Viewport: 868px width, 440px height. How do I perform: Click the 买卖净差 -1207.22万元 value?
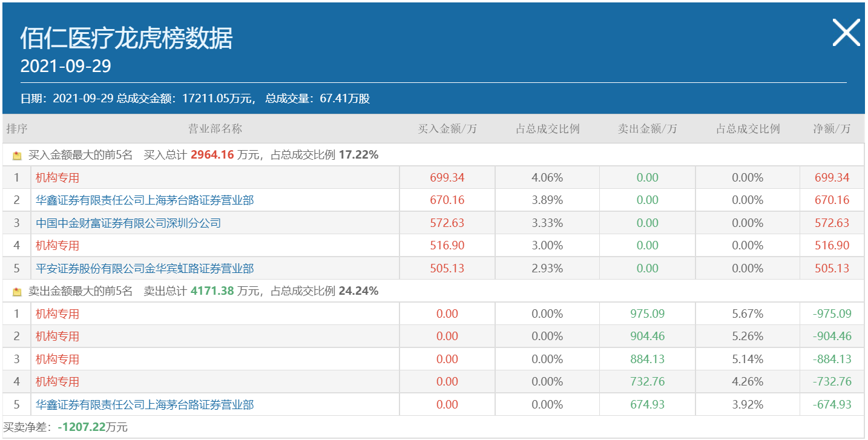[x=93, y=427]
